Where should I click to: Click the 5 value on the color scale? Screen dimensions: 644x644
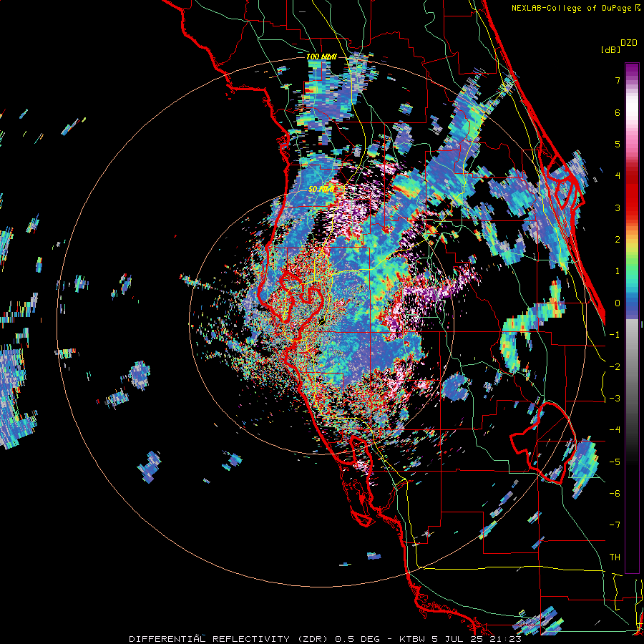click(618, 144)
